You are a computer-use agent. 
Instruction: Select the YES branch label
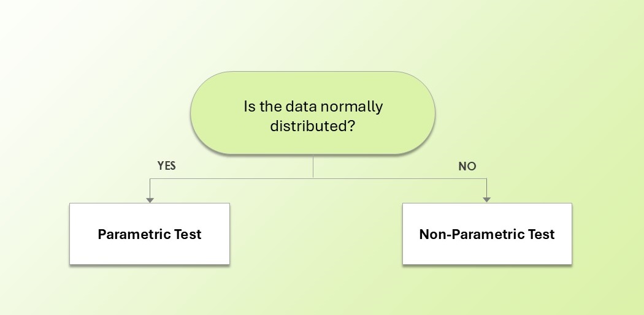click(167, 166)
